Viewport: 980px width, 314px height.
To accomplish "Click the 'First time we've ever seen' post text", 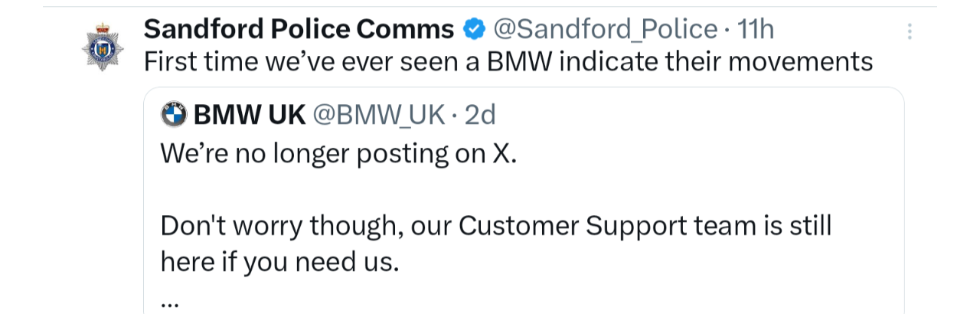I will tap(508, 61).
